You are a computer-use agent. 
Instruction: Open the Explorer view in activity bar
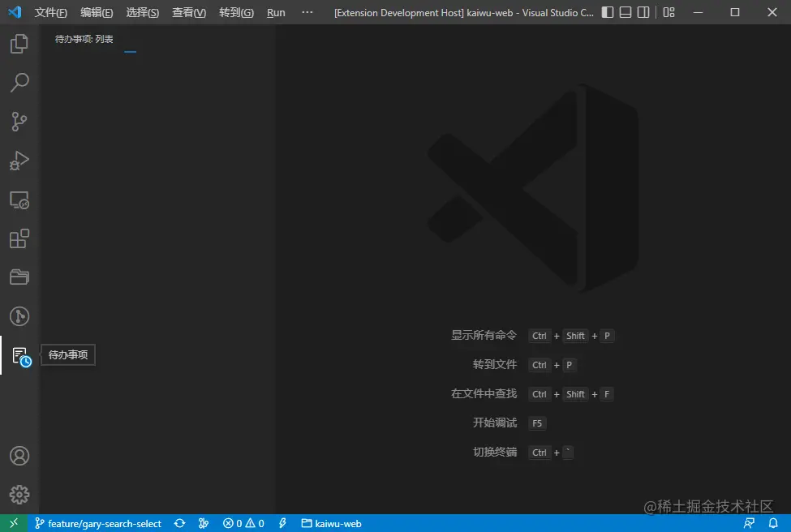(19, 44)
